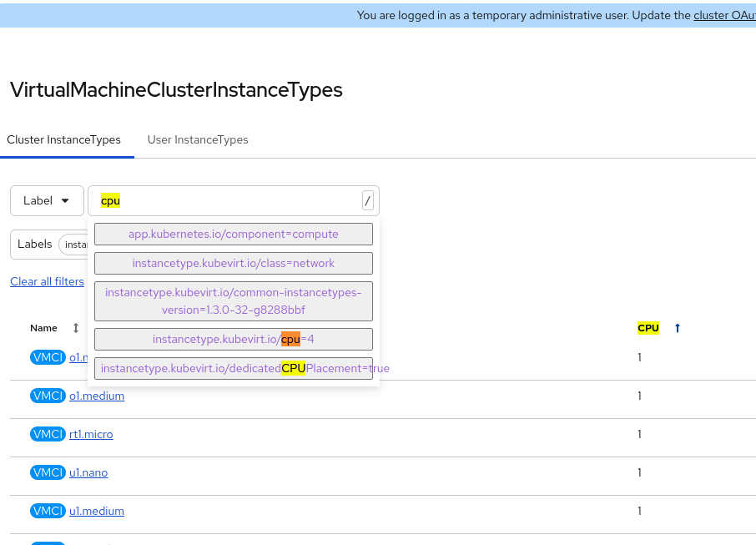Click the VMCI badge beside u1.nano
This screenshot has height=545, width=756.
pyautogui.click(x=48, y=472)
